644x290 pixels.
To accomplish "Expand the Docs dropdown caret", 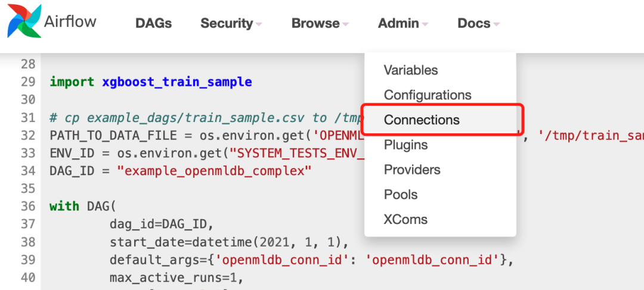I will 496,24.
